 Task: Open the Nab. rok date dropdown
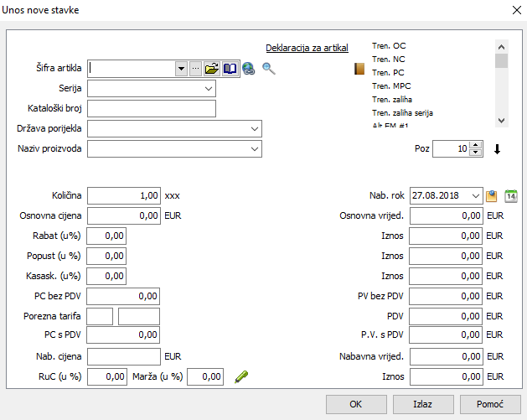click(x=476, y=196)
